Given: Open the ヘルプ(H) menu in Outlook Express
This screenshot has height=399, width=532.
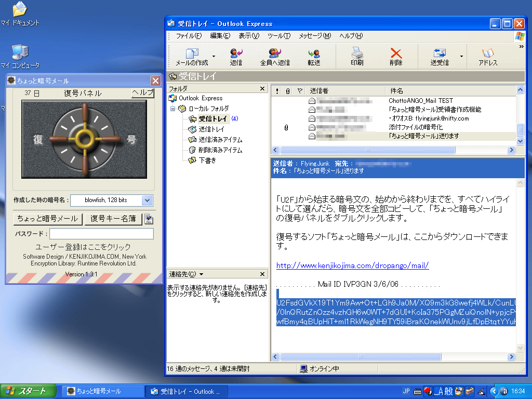Looking at the screenshot, I should click(x=351, y=36).
